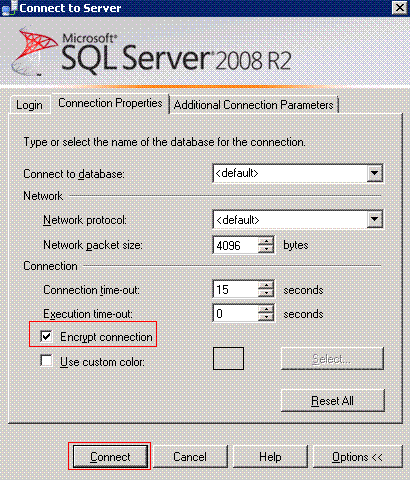This screenshot has height=480, width=410.
Task: Increase Connection time-out with up arrow
Action: (x=266, y=285)
